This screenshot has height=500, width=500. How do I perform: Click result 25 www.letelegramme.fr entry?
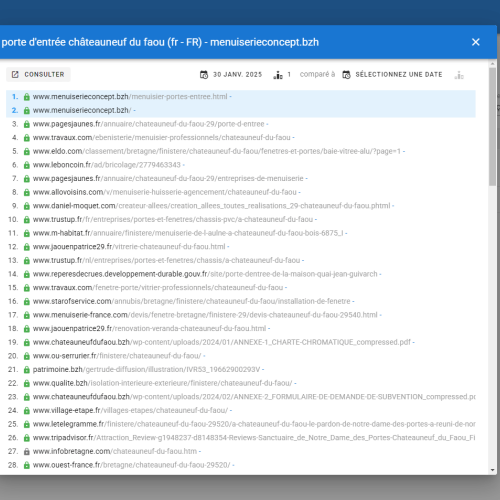click(254, 424)
